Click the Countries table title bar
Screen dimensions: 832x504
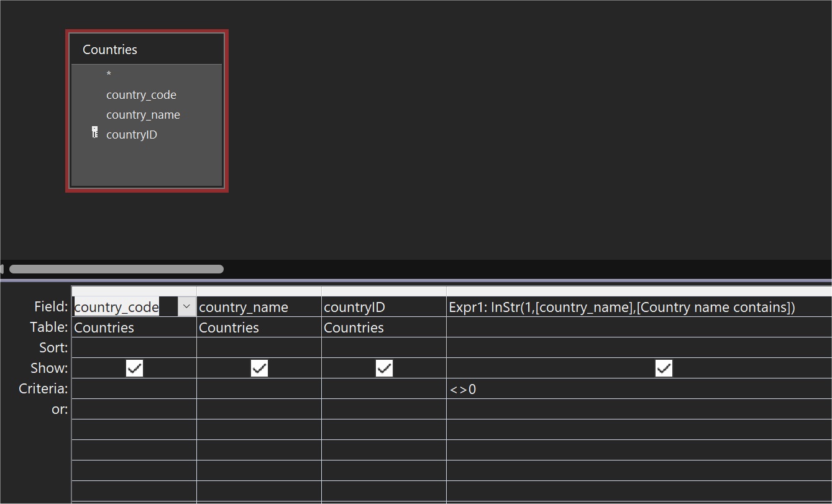(x=147, y=50)
